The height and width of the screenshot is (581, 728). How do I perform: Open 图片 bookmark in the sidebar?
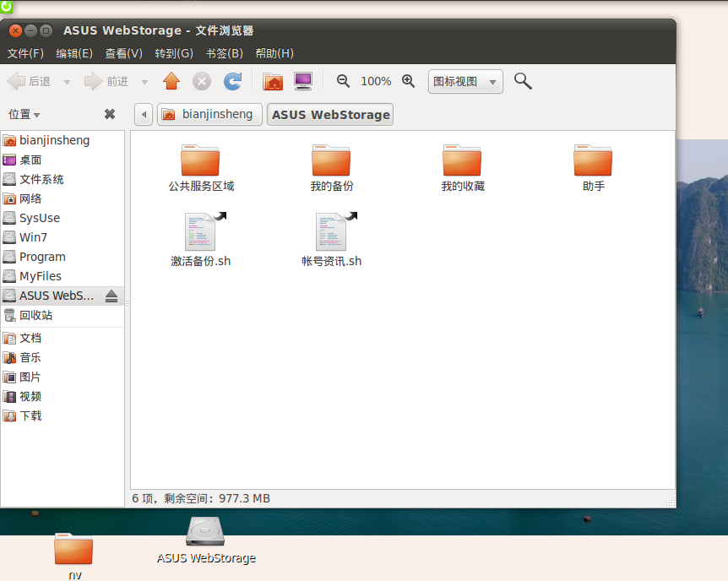click(x=62, y=377)
